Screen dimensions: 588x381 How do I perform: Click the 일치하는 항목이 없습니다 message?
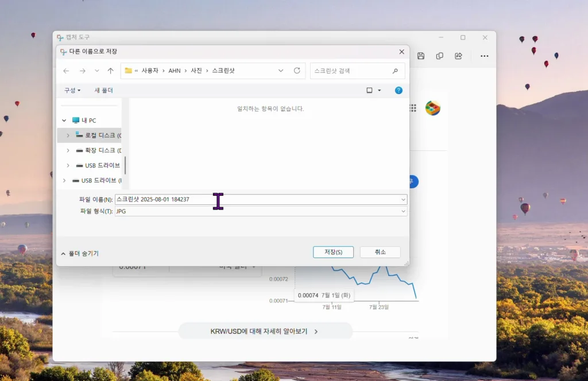pyautogui.click(x=270, y=108)
